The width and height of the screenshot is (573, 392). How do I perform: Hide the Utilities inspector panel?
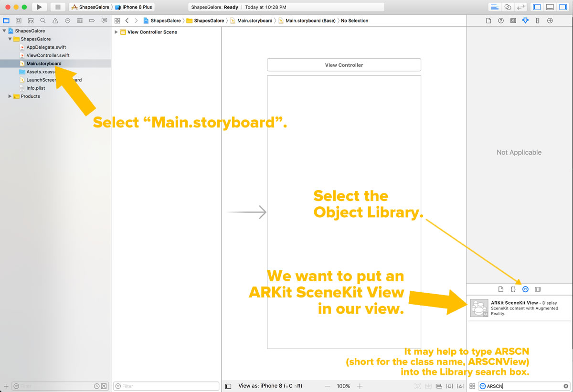click(562, 7)
